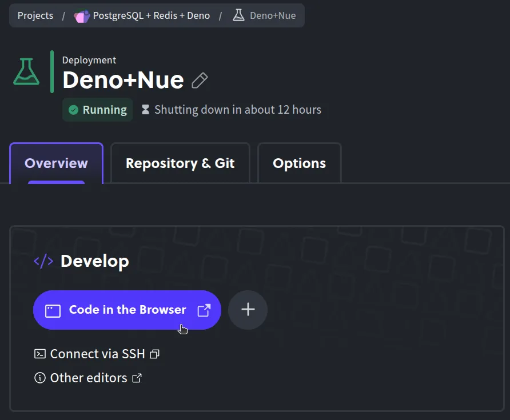Open the Options tab

coord(299,163)
